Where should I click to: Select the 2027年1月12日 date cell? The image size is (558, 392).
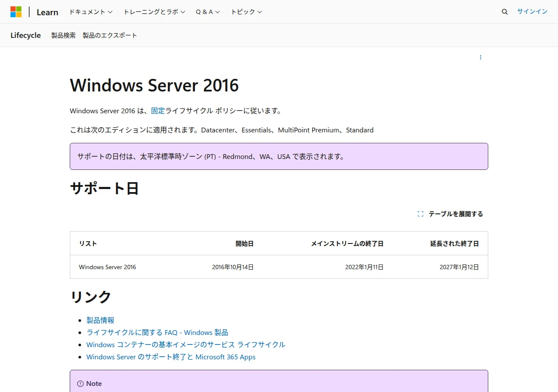tap(459, 267)
